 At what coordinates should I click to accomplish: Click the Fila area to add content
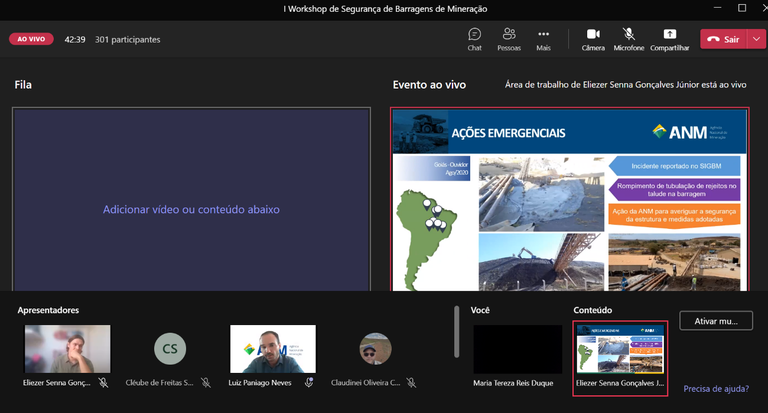pos(191,210)
